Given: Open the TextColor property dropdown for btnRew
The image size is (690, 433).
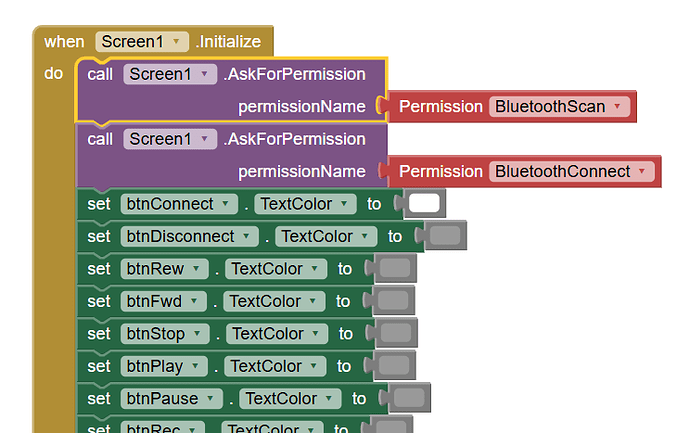Looking at the screenshot, I should point(276,268).
